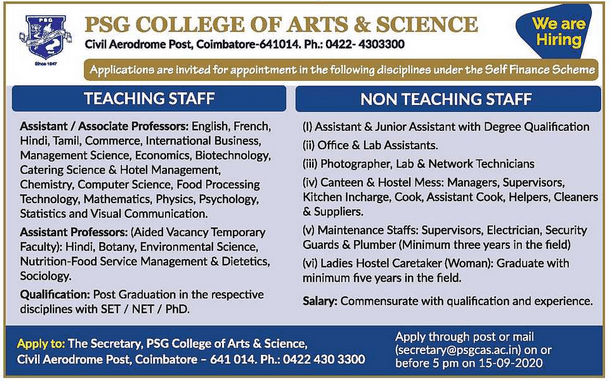Viewport: 611px width, 381px height.
Task: Click the Teaching Staff header banner
Action: click(x=149, y=99)
